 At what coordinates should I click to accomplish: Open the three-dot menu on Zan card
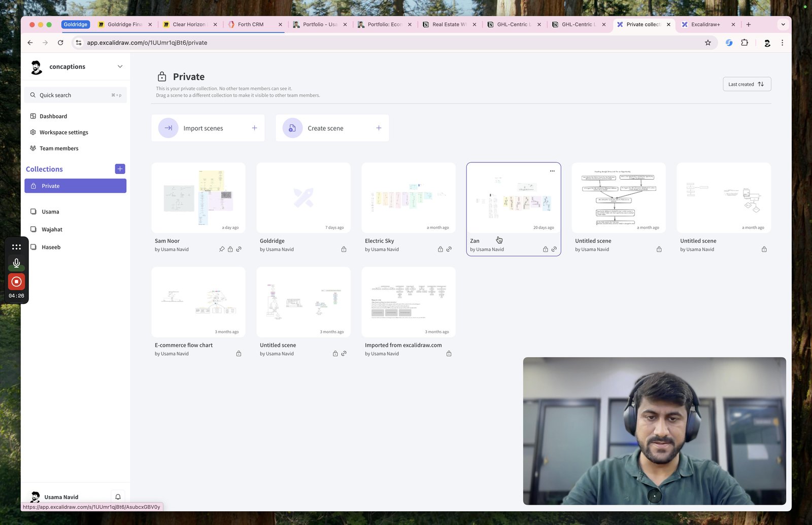click(552, 171)
